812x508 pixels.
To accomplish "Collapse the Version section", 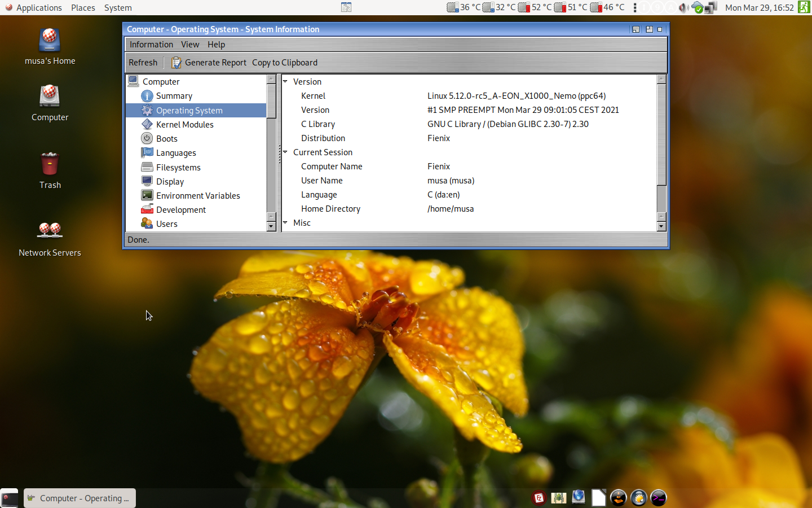I will click(x=285, y=82).
